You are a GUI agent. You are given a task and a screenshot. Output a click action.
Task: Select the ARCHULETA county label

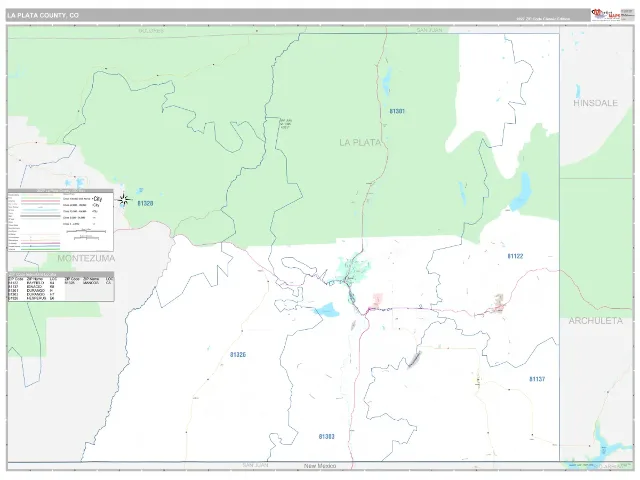click(x=596, y=321)
